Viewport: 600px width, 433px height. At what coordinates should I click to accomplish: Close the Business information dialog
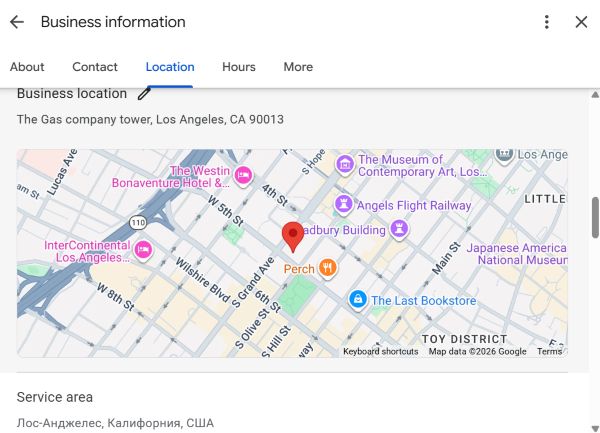click(x=581, y=22)
